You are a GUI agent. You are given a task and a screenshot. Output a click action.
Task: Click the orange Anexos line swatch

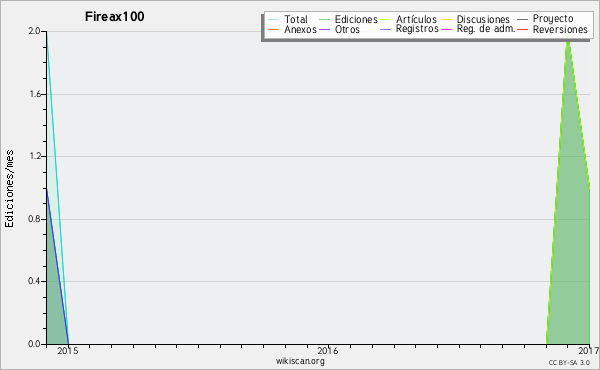pyautogui.click(x=274, y=29)
